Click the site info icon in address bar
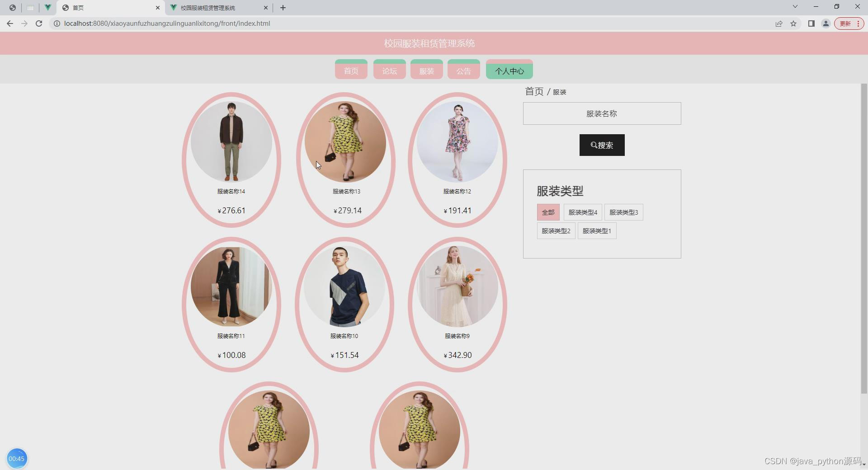 57,23
